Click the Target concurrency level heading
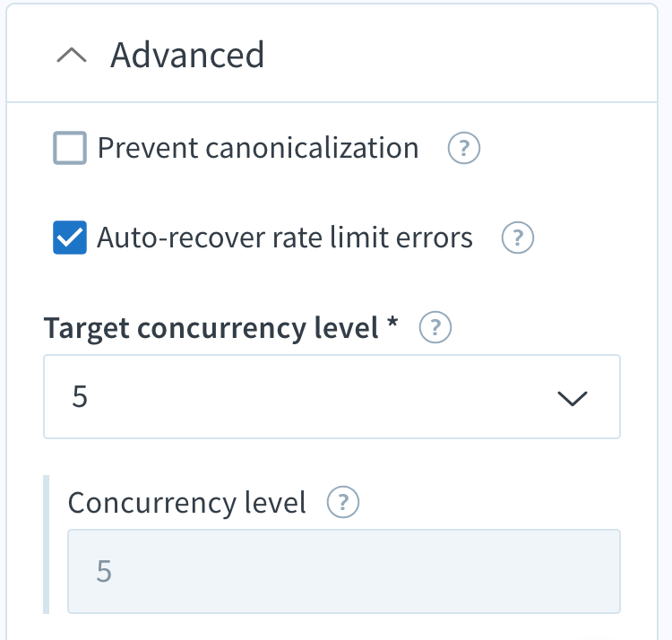 (x=211, y=328)
